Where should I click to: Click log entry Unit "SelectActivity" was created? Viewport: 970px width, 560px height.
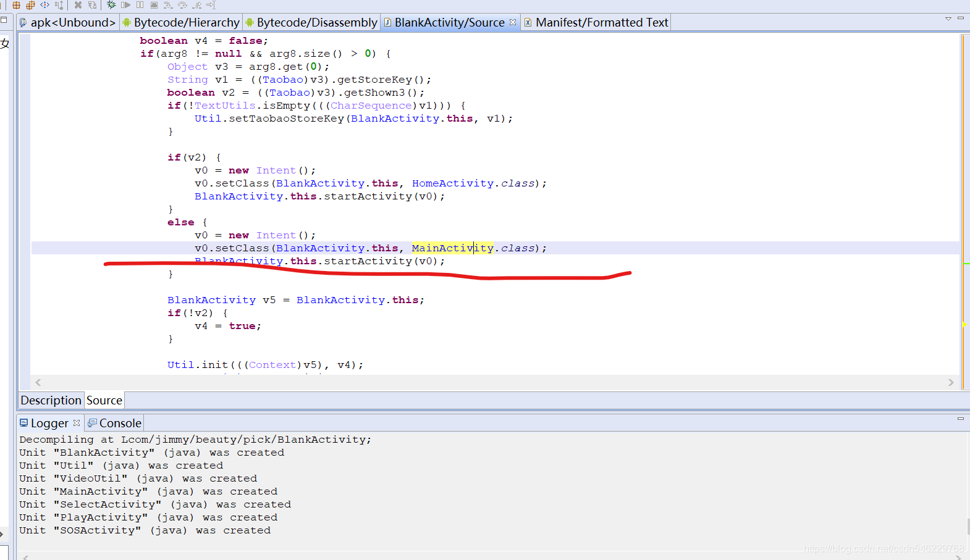point(155,504)
